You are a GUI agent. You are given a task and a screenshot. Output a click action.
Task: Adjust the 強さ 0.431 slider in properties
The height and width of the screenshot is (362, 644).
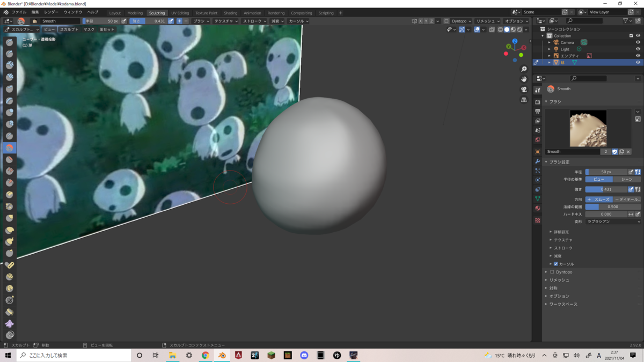tap(606, 189)
